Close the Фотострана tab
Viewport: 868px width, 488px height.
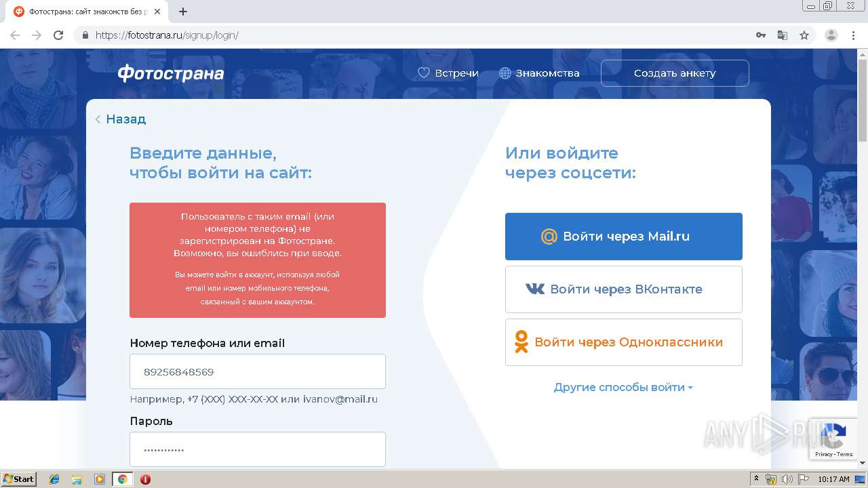pos(158,12)
